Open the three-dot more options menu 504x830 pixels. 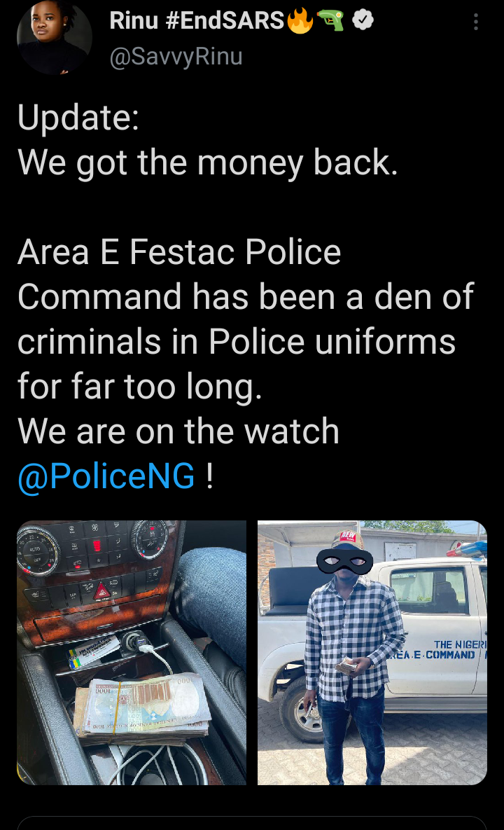[476, 22]
